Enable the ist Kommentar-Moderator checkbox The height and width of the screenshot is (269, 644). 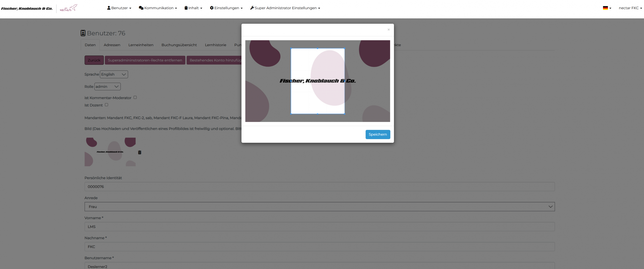pos(135,97)
